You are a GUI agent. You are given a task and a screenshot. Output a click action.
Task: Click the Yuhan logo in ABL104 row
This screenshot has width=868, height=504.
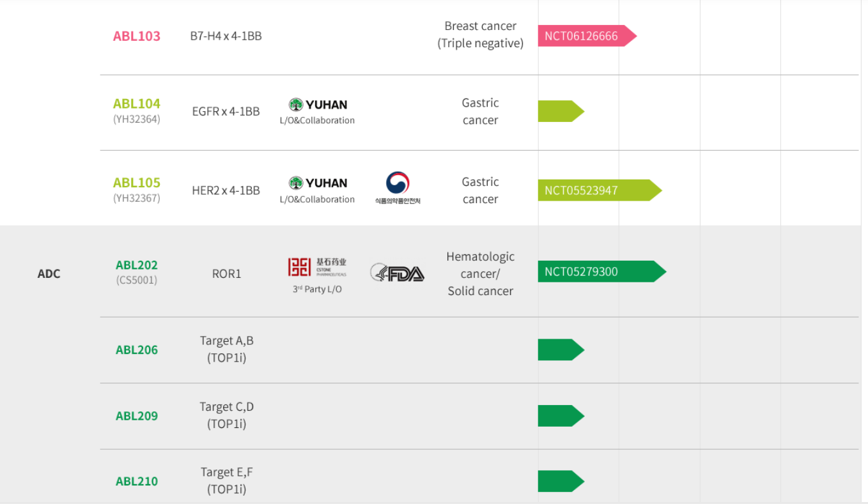[318, 105]
